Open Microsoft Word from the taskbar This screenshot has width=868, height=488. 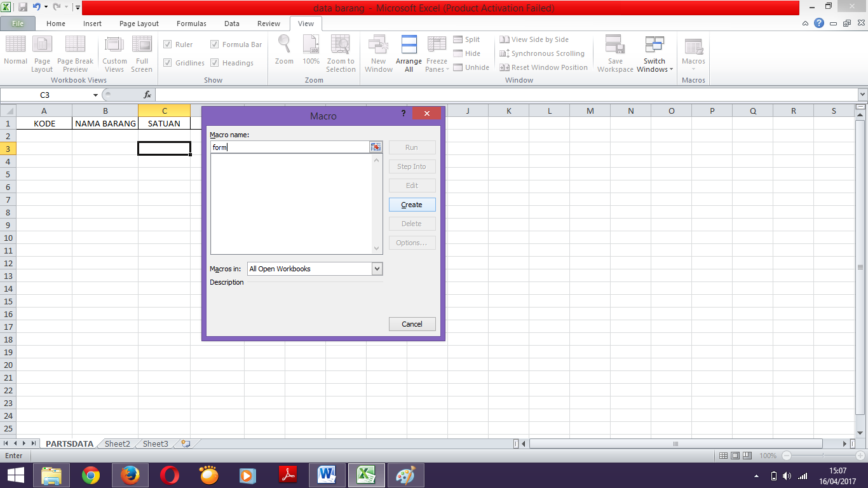click(x=327, y=475)
